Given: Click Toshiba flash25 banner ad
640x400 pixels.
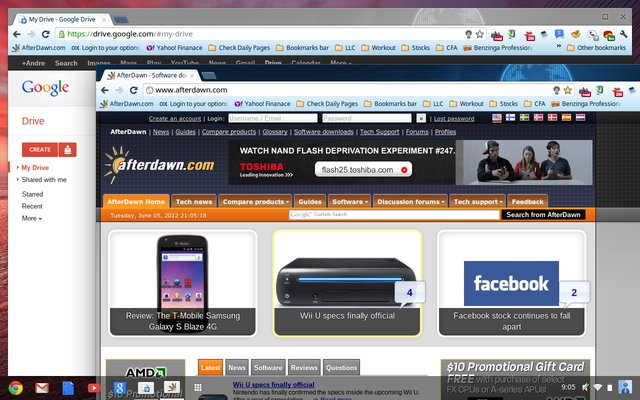Looking at the screenshot, I should click(x=410, y=162).
